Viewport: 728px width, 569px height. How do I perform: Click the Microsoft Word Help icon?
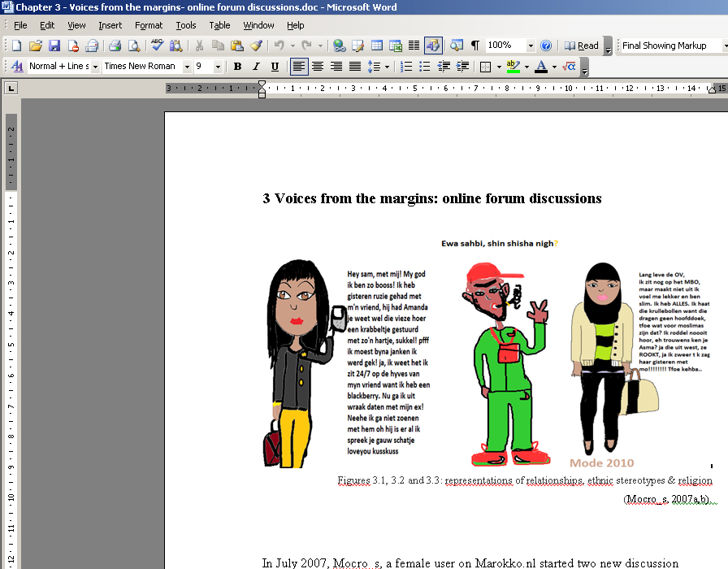coord(546,46)
